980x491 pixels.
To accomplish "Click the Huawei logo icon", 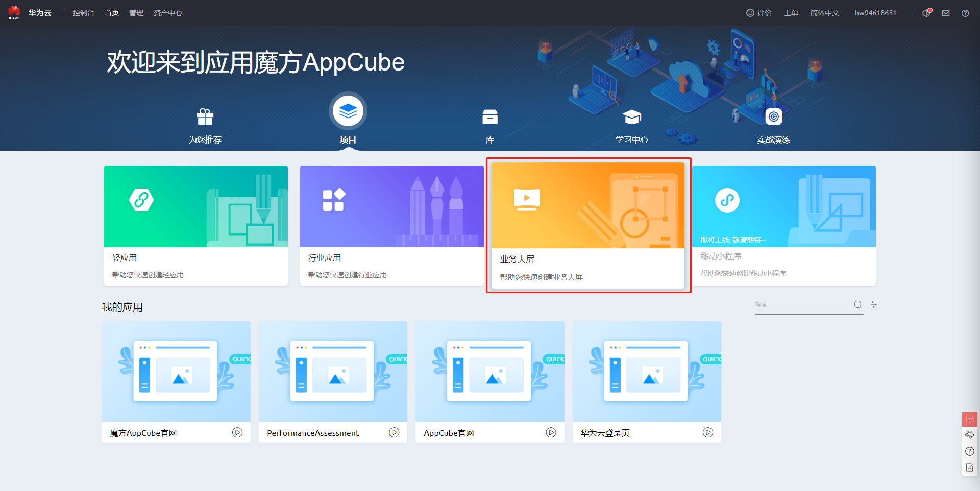I will click(x=14, y=12).
